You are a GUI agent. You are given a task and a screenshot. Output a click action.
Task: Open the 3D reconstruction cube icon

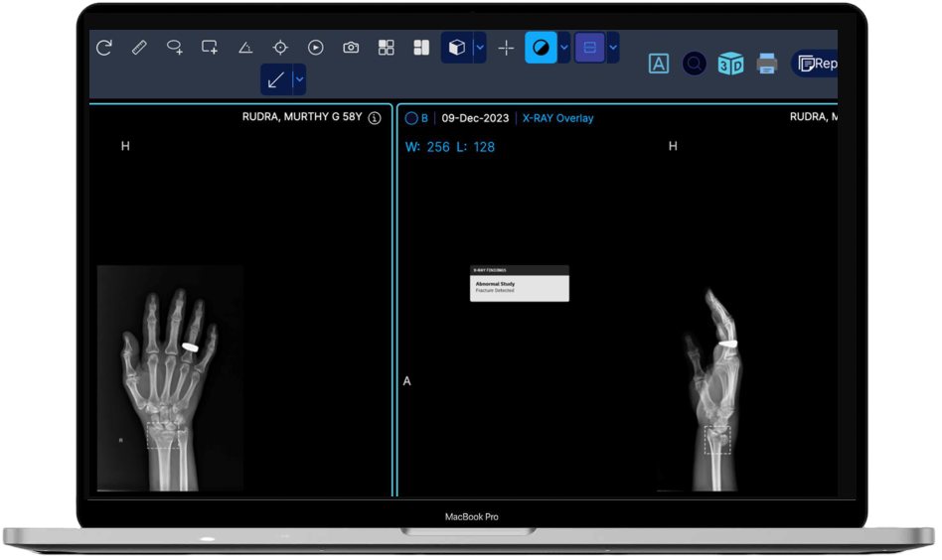click(730, 64)
